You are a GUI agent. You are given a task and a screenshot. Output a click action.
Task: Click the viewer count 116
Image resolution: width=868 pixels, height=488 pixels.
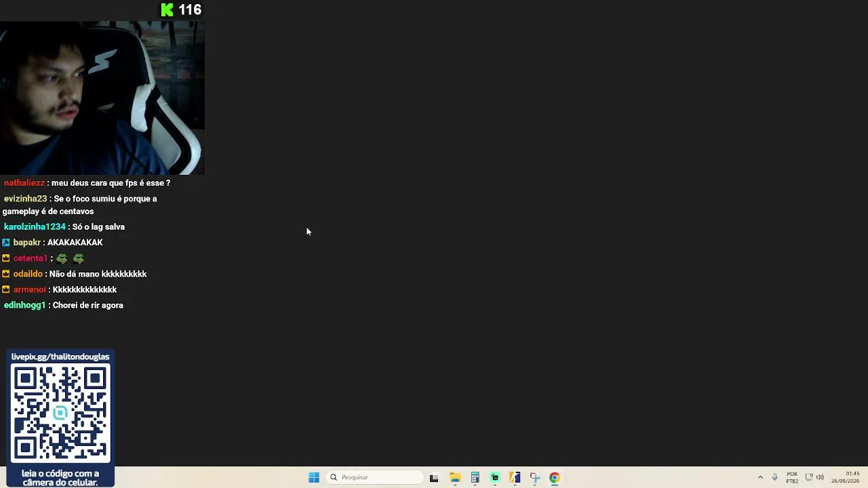190,9
